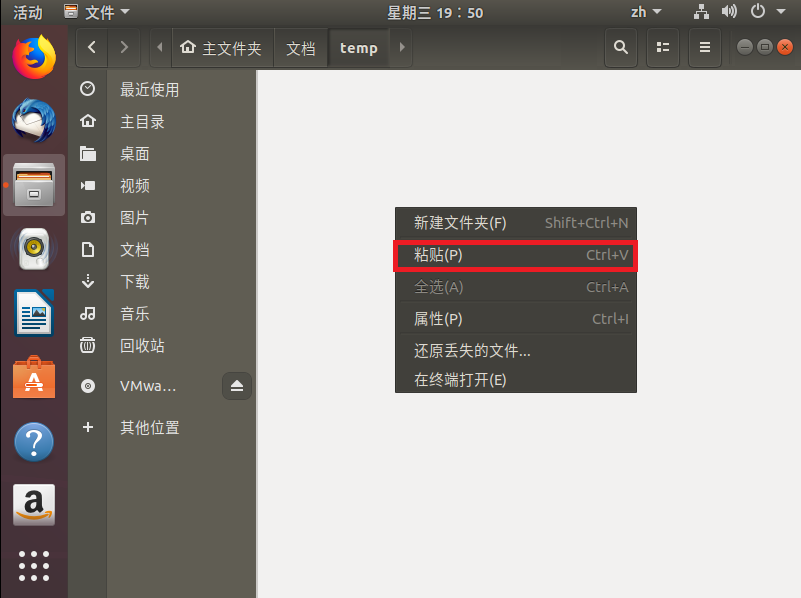Expand the zh input language dropdown
Image resolution: width=801 pixels, height=598 pixels.
(646, 12)
